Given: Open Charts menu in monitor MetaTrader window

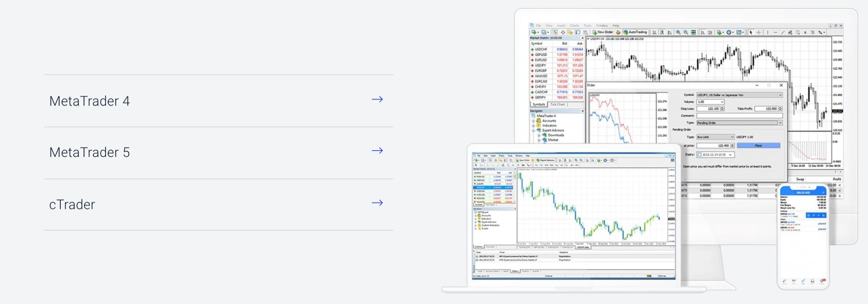Looking at the screenshot, I should [x=574, y=25].
